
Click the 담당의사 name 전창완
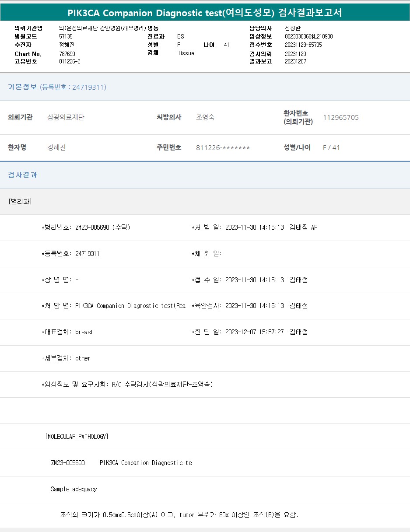(293, 28)
